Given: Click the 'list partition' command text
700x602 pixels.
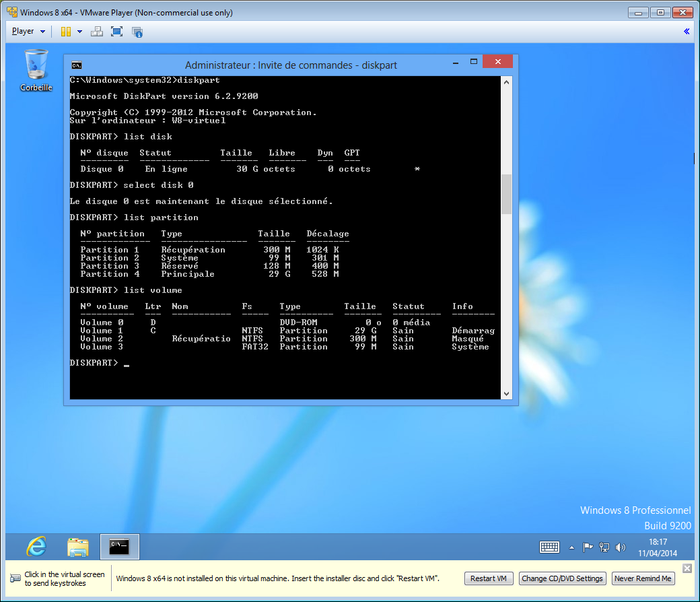Looking at the screenshot, I should tap(161, 218).
